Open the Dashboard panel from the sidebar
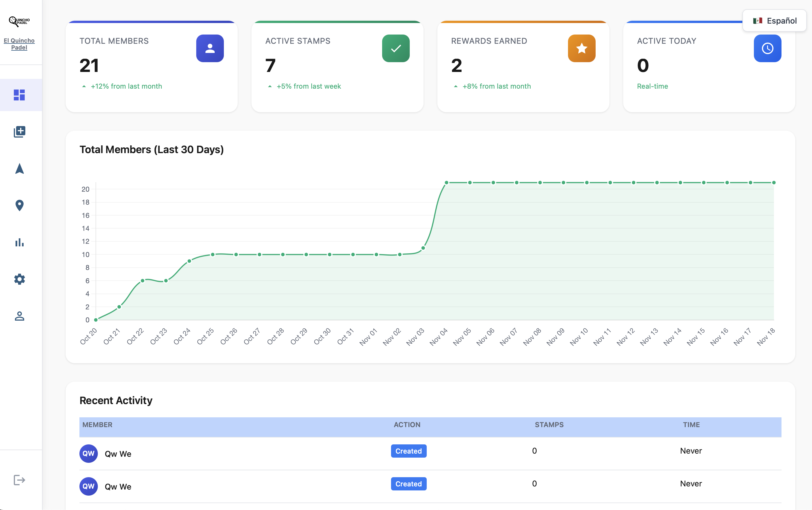This screenshot has height=510, width=812. click(20, 95)
